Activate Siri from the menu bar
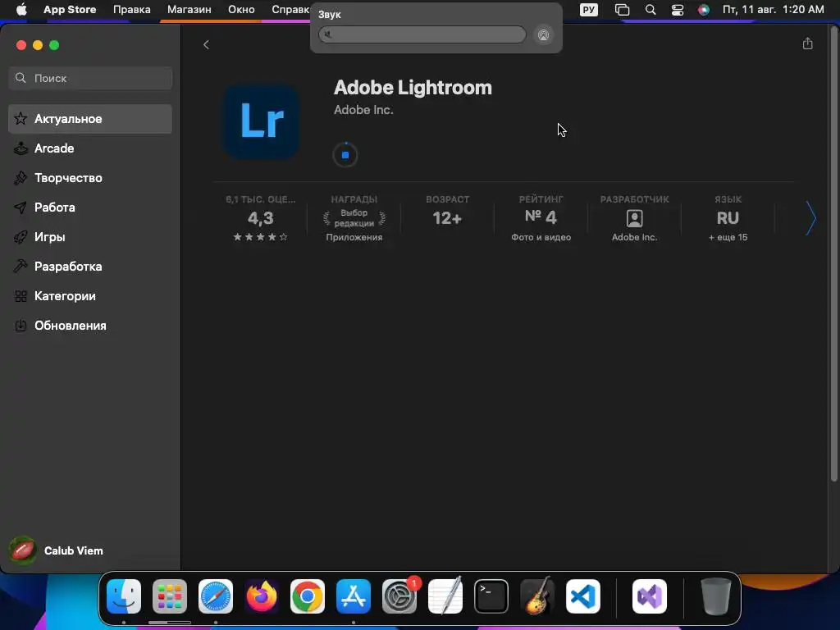Screen dimensions: 840x630 tap(703, 10)
